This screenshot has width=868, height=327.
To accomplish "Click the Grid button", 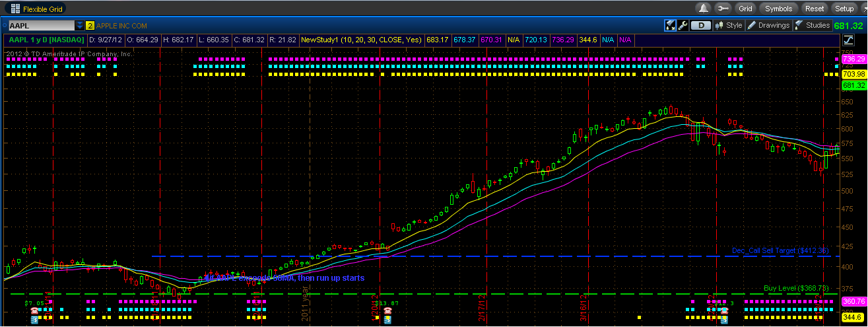I will coord(745,9).
